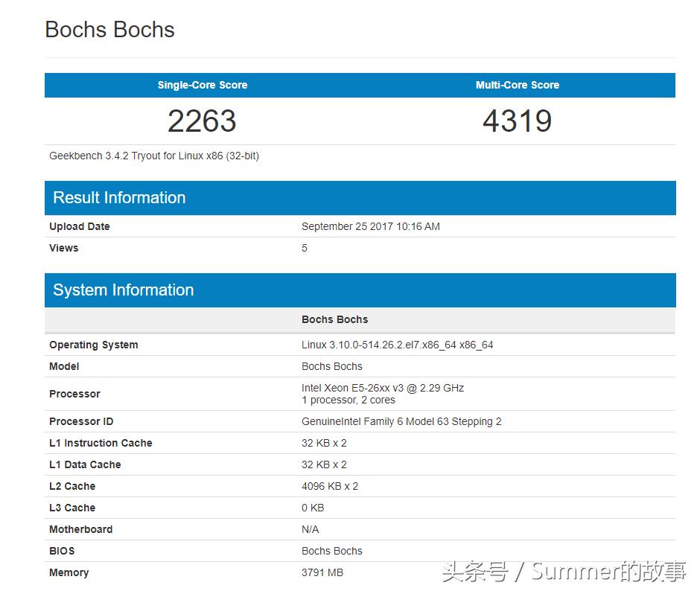Select the 3791 MB memory value
This screenshot has height=591, width=700.
coord(322,572)
